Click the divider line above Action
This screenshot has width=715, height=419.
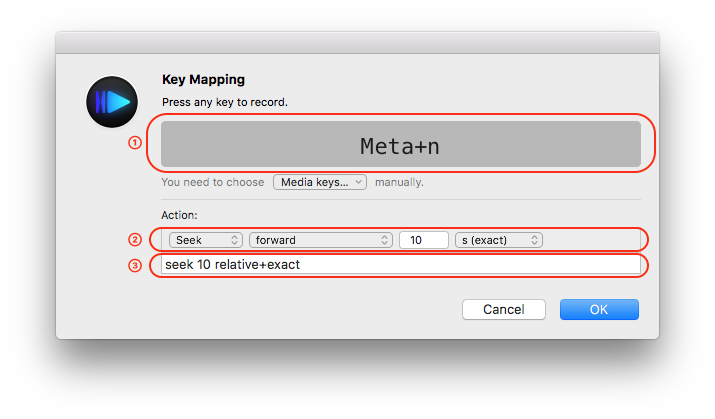(400, 199)
